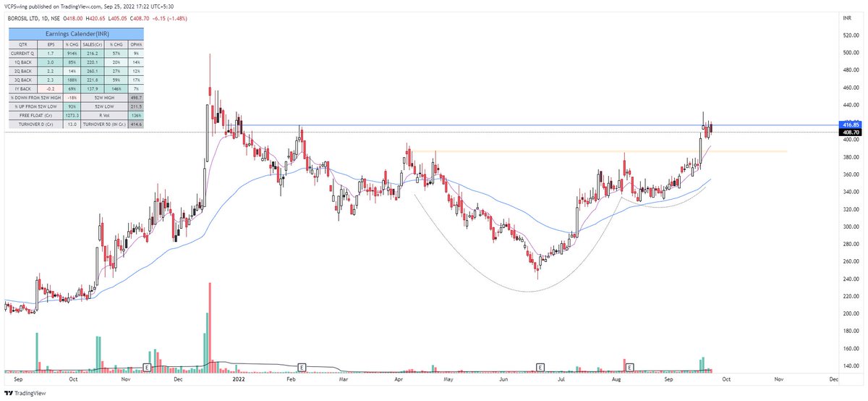Click the BOROSIL LTD symbol name in header

pos(25,20)
